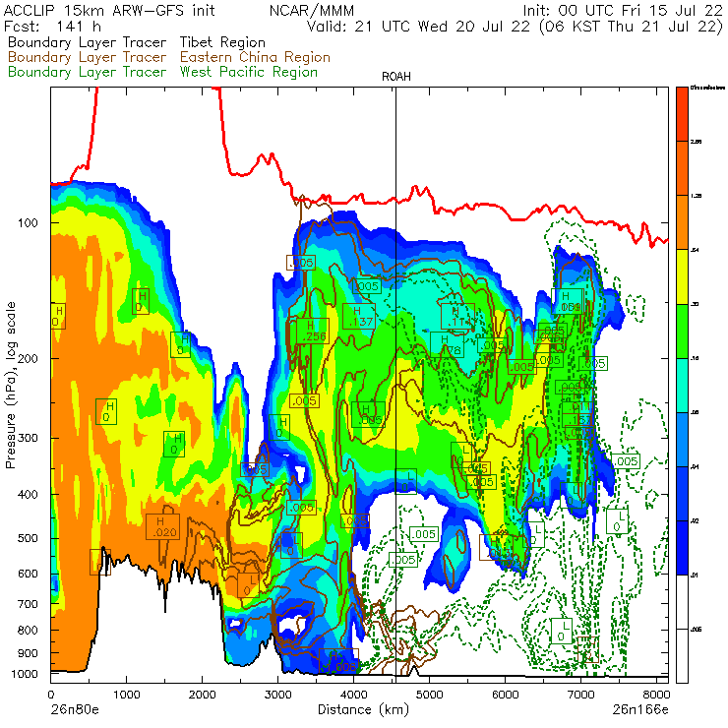Click the .64 colorbar value label
728x728 pixels.
pyautogui.click(x=695, y=250)
